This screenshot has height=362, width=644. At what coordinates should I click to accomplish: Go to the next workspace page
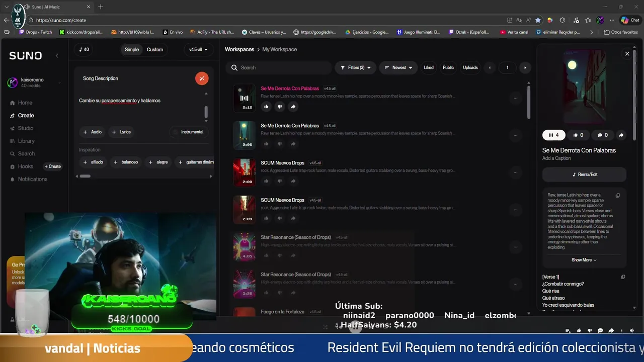(525, 67)
